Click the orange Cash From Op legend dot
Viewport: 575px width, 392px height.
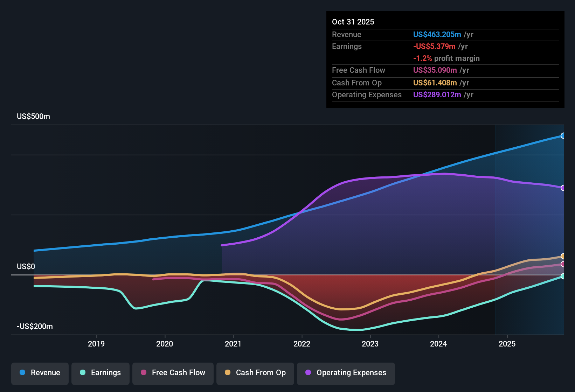[227, 373]
